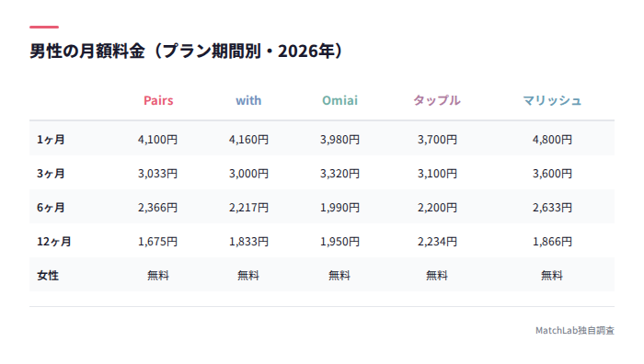The width and height of the screenshot is (644, 364).
Task: Highlight the 1,990円 value
Action: [x=339, y=208]
